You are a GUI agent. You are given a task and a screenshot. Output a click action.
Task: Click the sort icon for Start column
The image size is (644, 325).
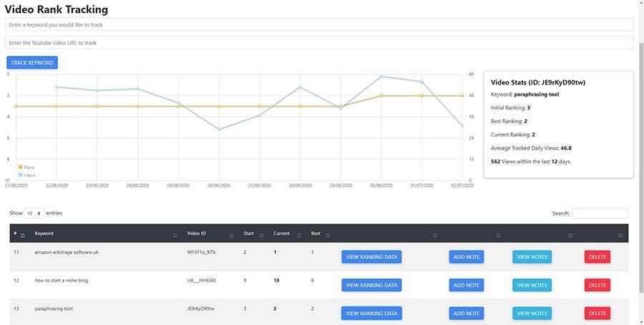click(261, 235)
